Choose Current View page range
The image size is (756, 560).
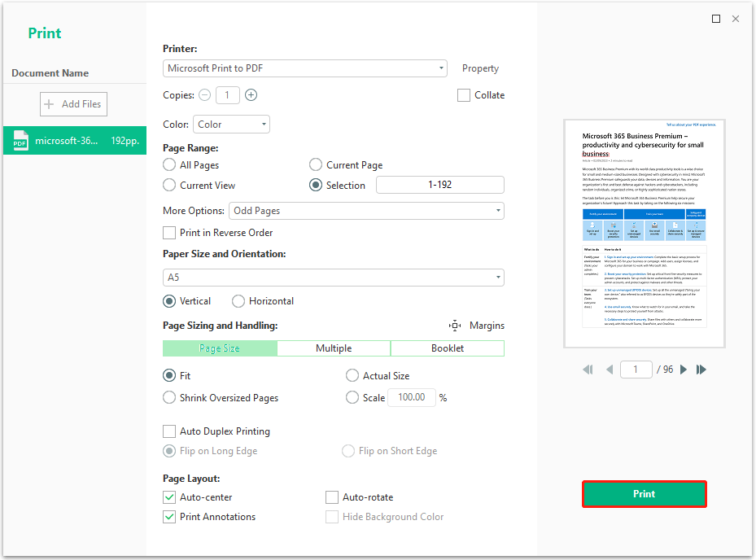pos(169,186)
